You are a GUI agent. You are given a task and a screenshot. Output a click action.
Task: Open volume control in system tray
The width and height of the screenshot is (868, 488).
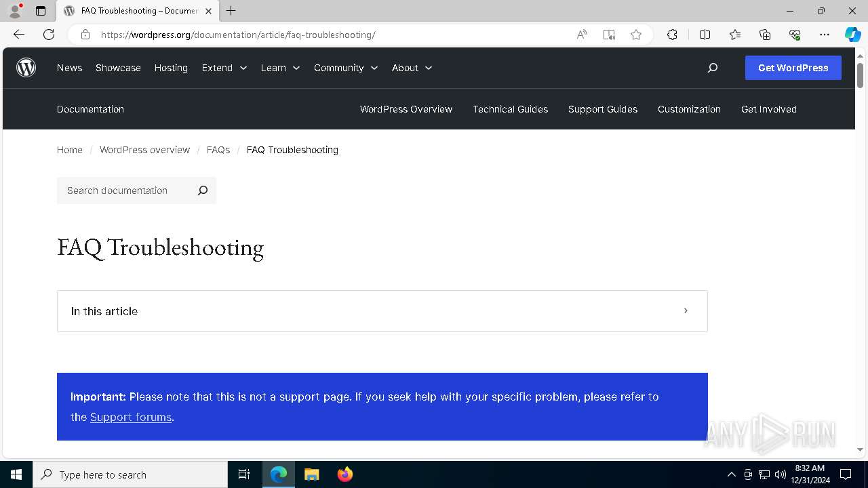pos(781,474)
